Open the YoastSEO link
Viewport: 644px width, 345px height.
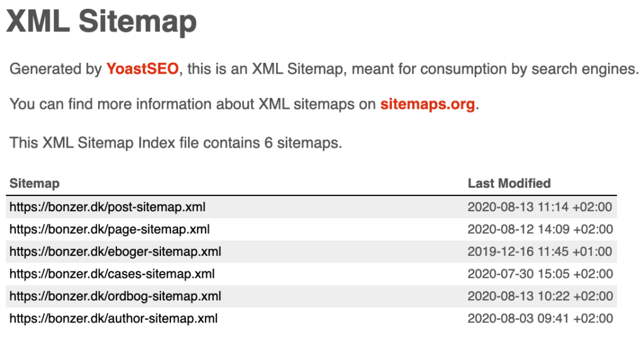[x=143, y=68]
